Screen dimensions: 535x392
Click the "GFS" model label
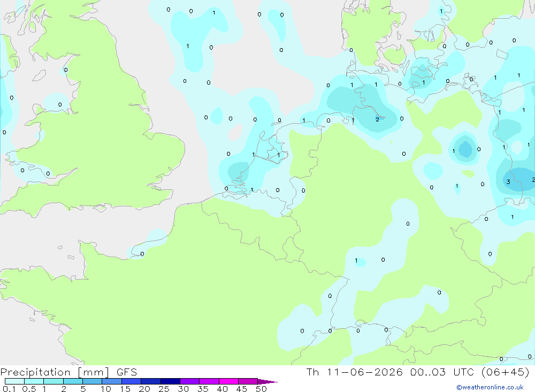tap(127, 372)
